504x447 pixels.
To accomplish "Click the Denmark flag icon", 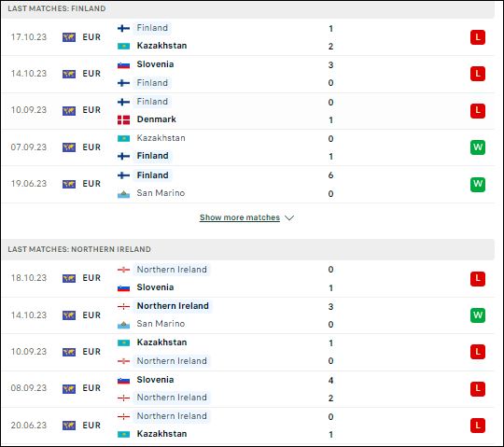I will pos(123,119).
